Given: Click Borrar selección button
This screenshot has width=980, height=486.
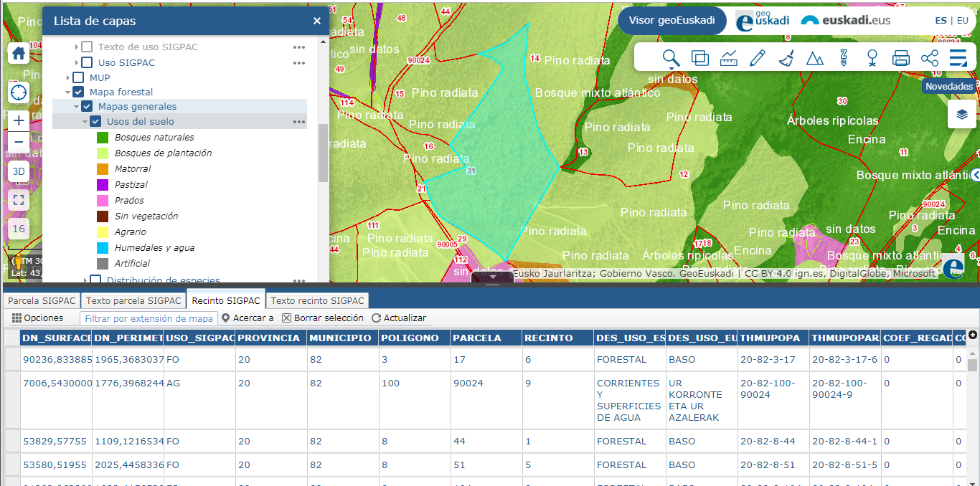Looking at the screenshot, I should (323, 318).
